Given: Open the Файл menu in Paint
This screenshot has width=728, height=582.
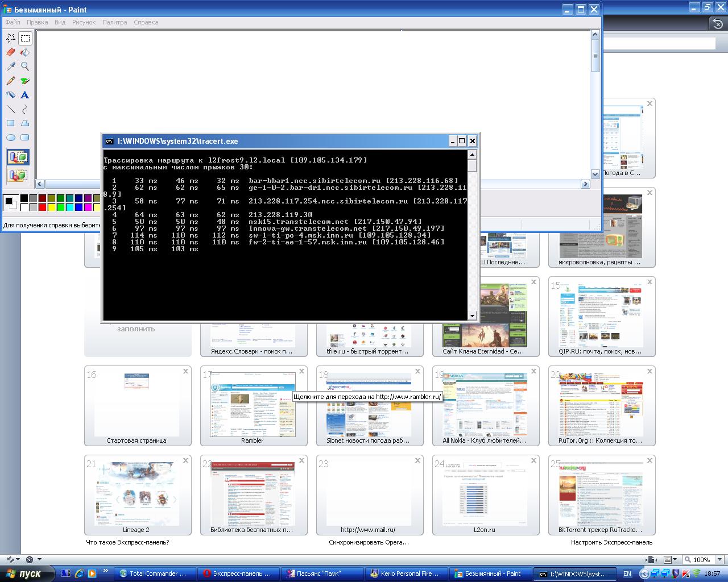Looking at the screenshot, I should click(13, 22).
